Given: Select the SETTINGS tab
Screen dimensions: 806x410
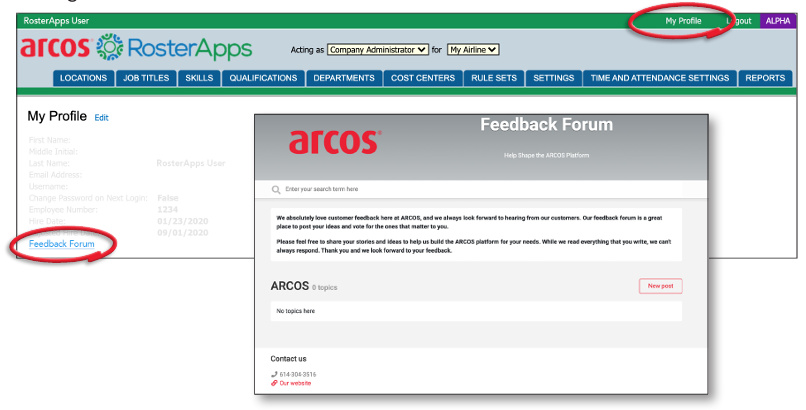Looking at the screenshot, I should point(554,78).
